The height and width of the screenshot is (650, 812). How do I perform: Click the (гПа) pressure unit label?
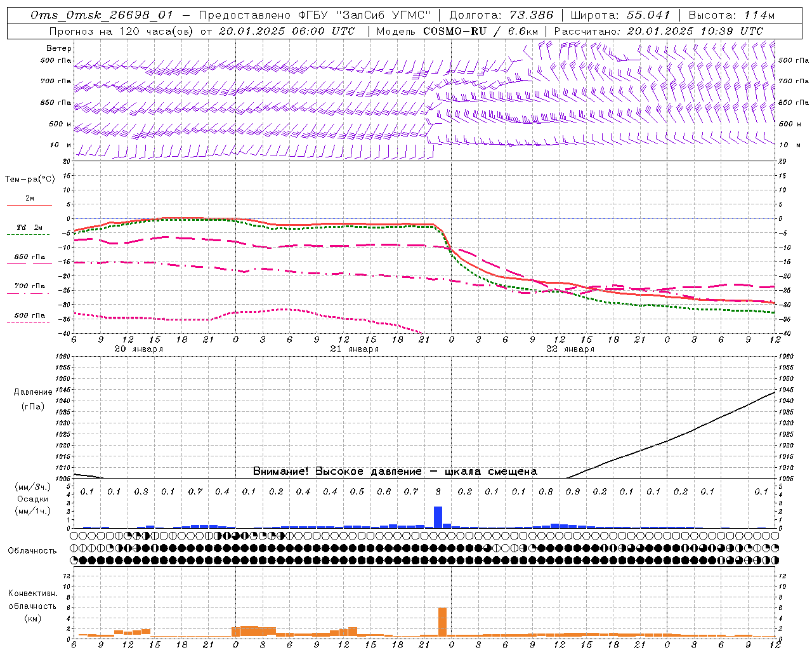click(x=33, y=407)
